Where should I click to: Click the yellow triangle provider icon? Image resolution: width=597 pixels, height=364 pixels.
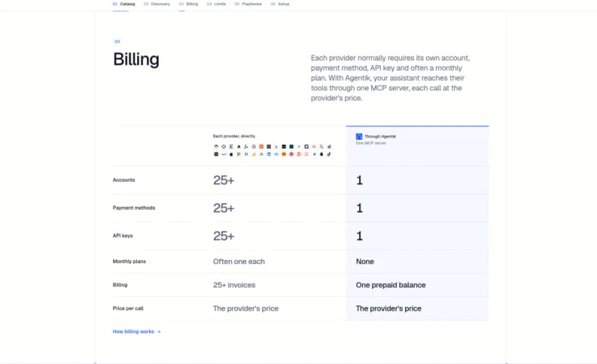tap(254, 154)
